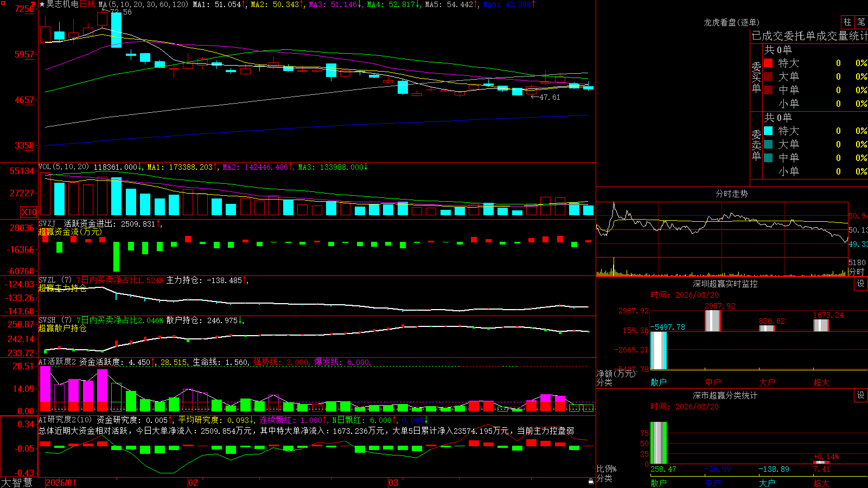
Task: Select the 日线 period label
Action: 87,4
